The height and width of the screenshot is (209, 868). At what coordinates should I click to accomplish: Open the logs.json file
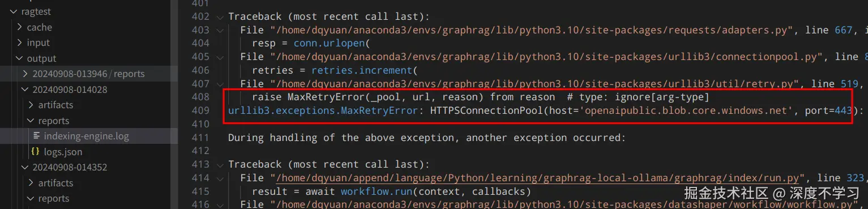tap(63, 152)
